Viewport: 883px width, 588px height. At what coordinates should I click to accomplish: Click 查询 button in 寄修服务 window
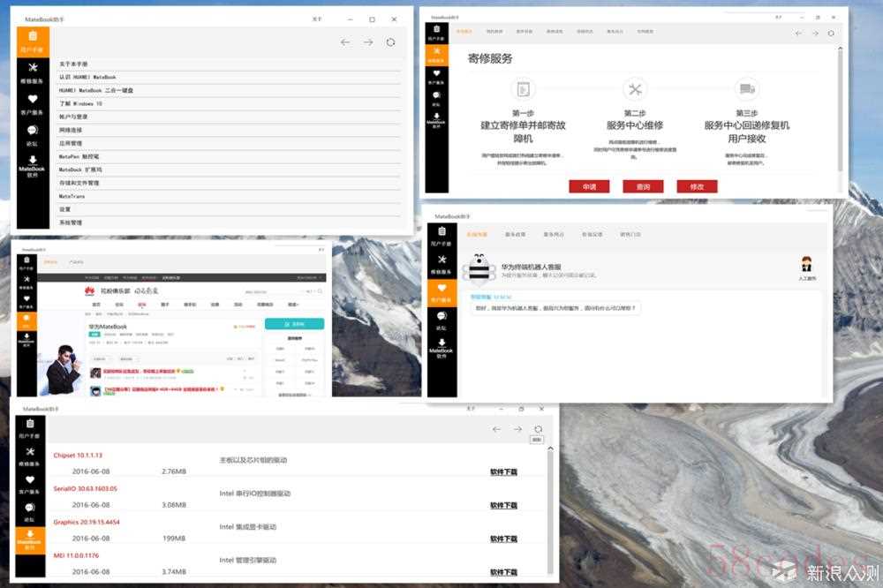click(643, 186)
